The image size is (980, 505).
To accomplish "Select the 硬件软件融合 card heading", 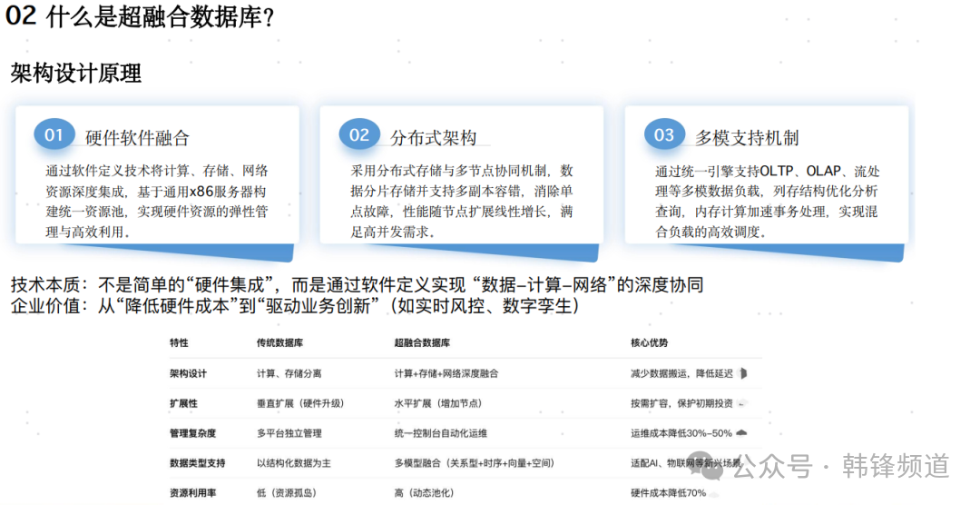I will point(137,138).
